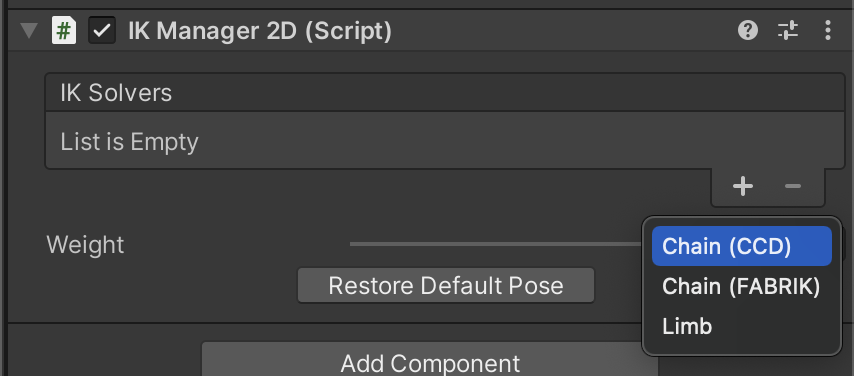The image size is (854, 376).
Task: Remove a solver with the minus icon
Action: point(792,186)
